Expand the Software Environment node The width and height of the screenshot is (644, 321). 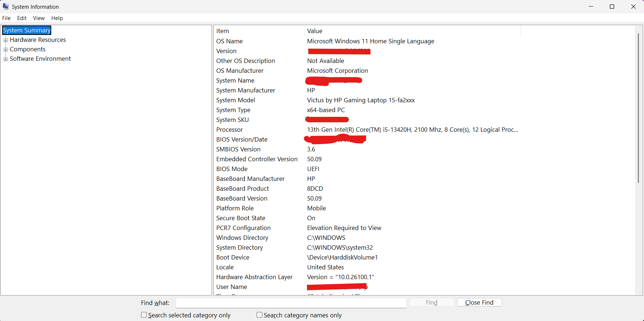[6, 59]
